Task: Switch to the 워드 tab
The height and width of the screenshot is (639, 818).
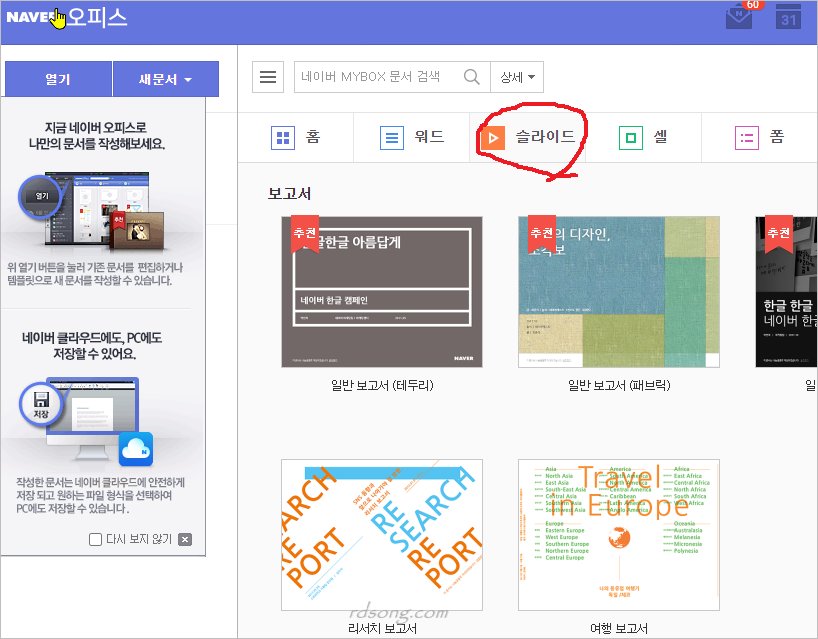Action: (412, 137)
